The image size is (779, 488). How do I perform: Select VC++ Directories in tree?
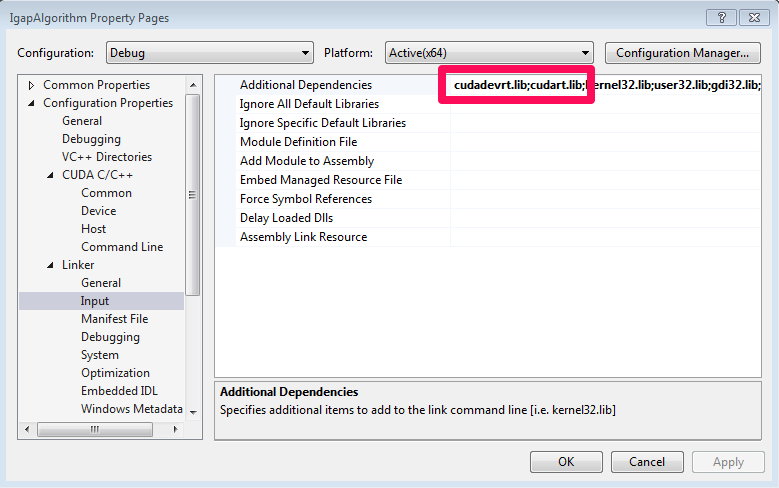click(x=106, y=157)
